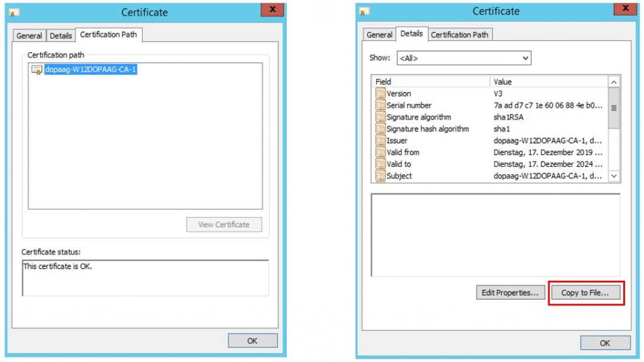Click the Show dropdown arrow
Image resolution: width=644 pixels, height=362 pixels.
[x=525, y=58]
